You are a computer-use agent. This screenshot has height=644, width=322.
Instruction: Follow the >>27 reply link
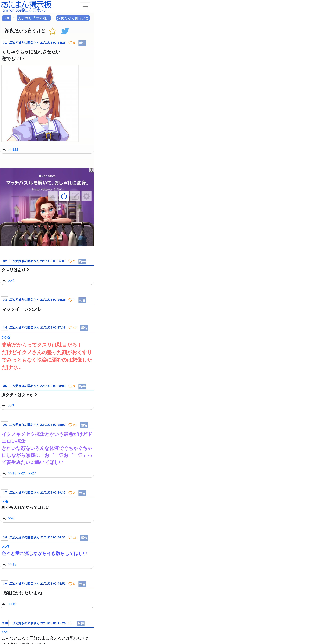pyautogui.click(x=32, y=473)
